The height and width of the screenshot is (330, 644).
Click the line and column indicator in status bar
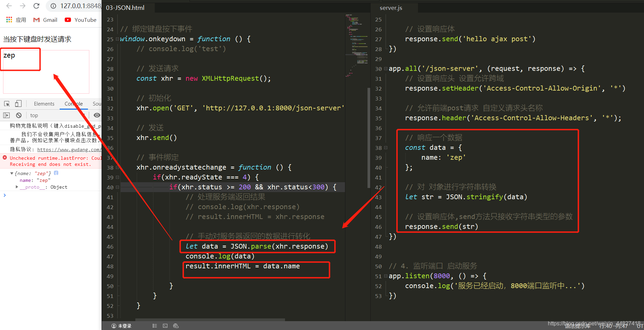tap(614, 326)
